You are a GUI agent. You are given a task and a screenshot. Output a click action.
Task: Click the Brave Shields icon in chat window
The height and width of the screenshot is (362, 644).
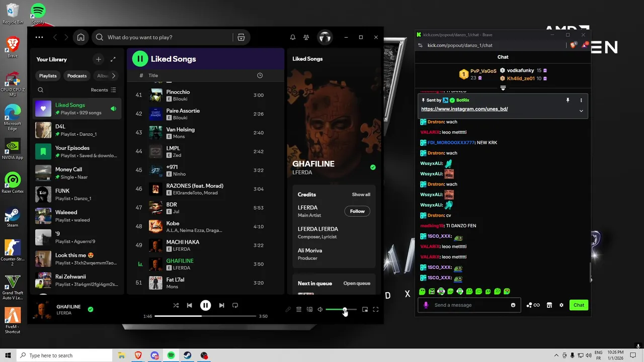(573, 45)
